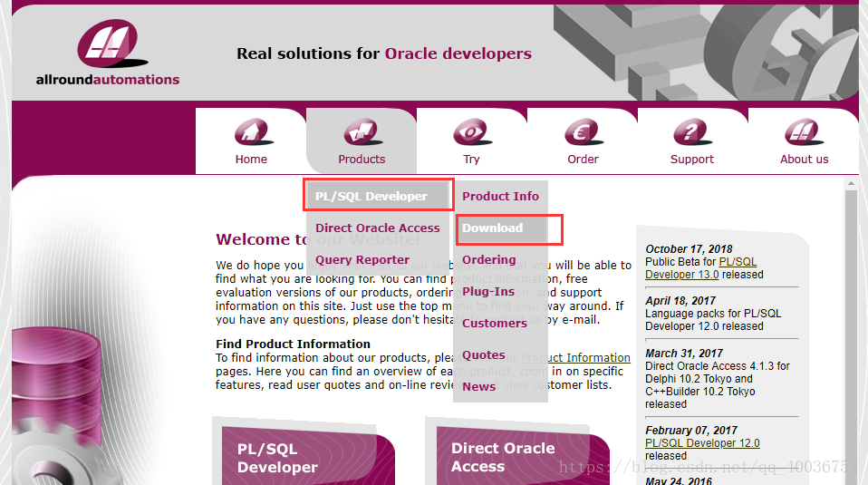Click the 'October 17, 2018' news date
The image size is (868, 485).
[x=689, y=249]
